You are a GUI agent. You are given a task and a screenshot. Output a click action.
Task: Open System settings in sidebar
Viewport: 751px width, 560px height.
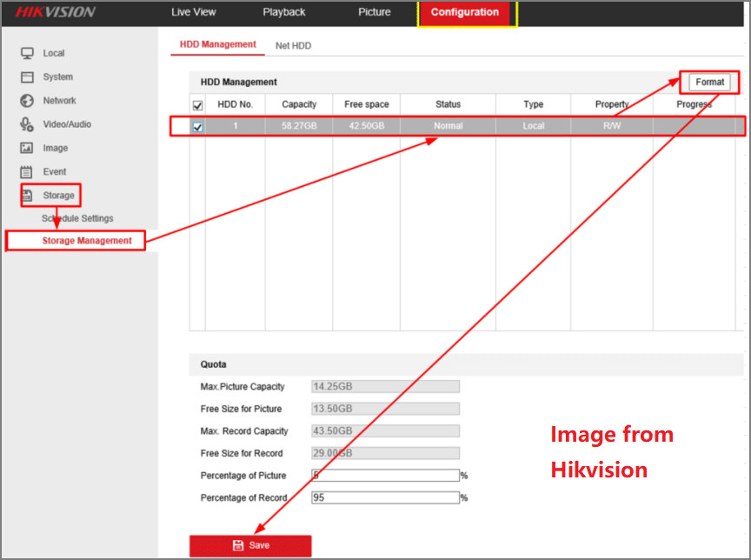pos(58,77)
